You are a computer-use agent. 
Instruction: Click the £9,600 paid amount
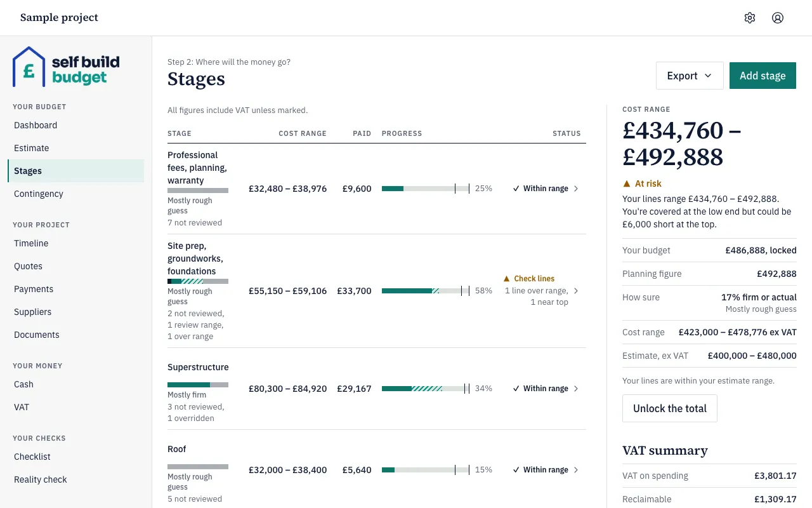pyautogui.click(x=357, y=189)
